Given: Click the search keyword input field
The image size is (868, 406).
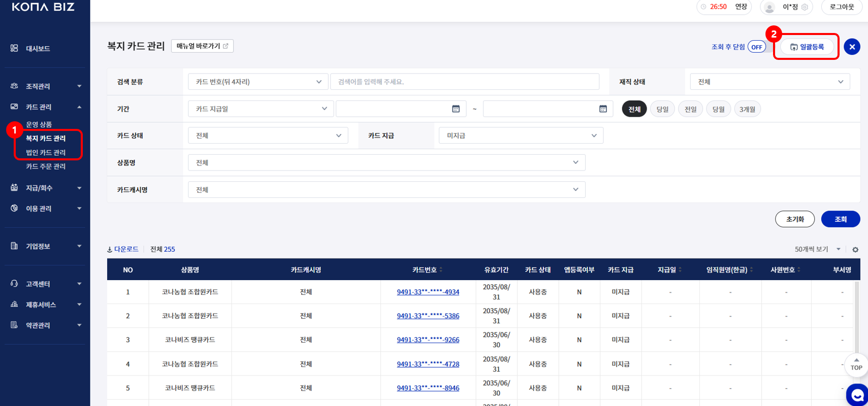Looking at the screenshot, I should tap(464, 82).
